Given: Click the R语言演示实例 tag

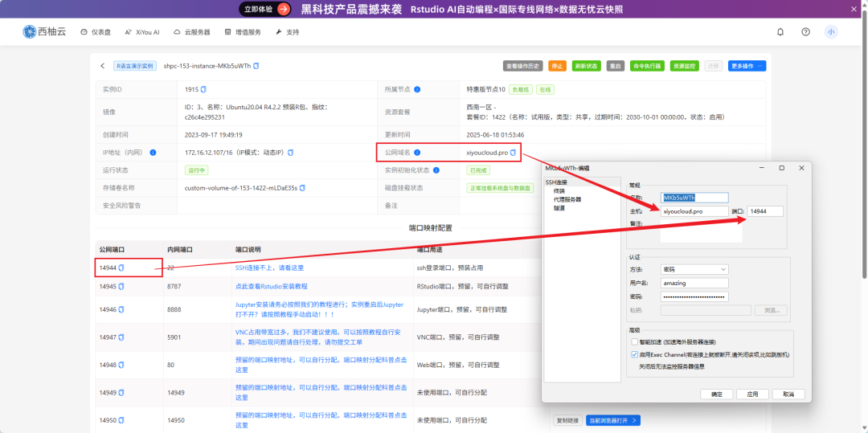Looking at the screenshot, I should (x=136, y=66).
